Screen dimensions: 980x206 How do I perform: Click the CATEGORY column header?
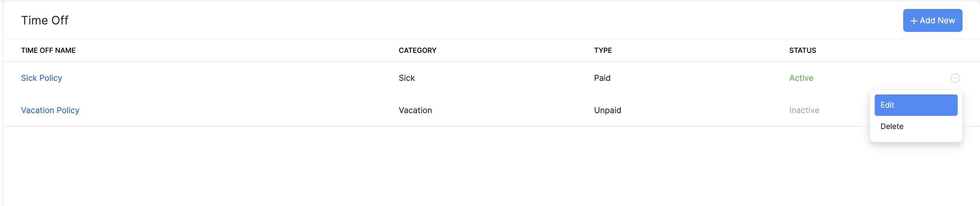pyautogui.click(x=417, y=51)
